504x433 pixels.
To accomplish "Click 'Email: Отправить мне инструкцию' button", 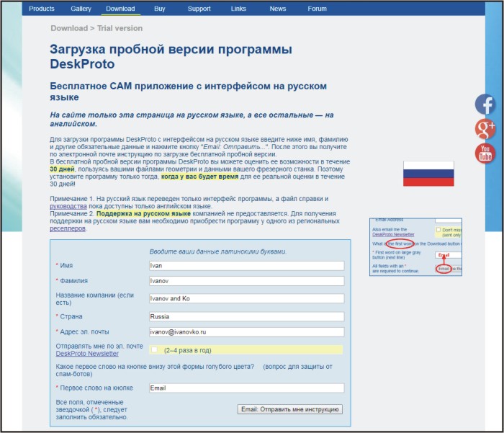I will (x=290, y=409).
